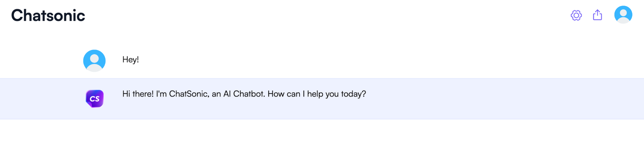
Task: Click "I'm" in the ChatSonic response
Action: (x=161, y=94)
